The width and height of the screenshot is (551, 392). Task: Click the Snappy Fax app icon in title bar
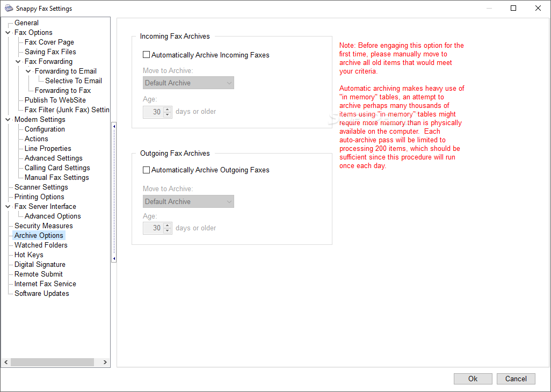[x=9, y=8]
